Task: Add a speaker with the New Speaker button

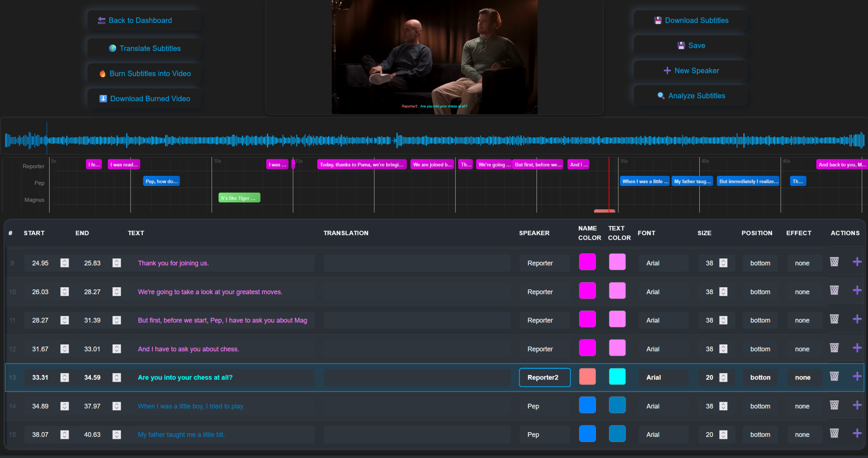Action: (x=690, y=70)
